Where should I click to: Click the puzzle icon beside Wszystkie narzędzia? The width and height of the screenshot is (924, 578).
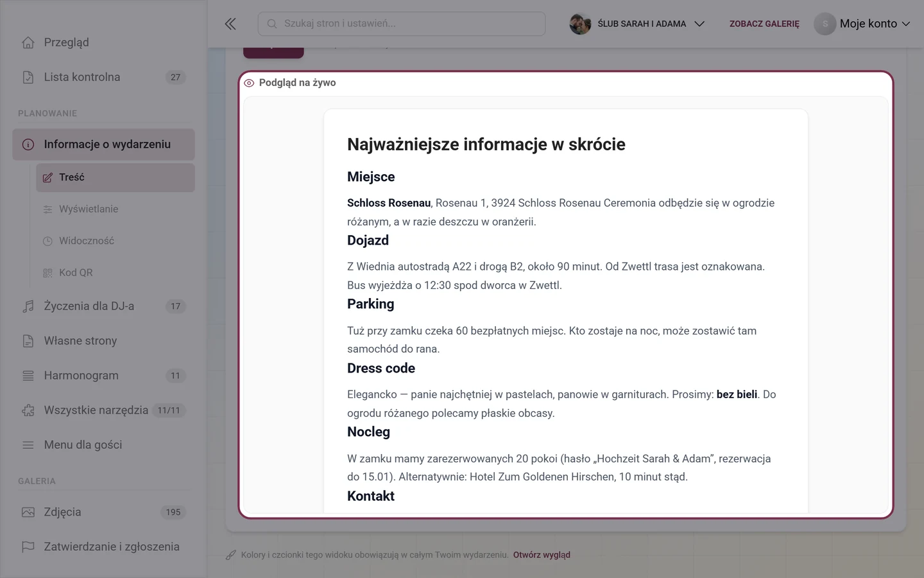click(28, 410)
